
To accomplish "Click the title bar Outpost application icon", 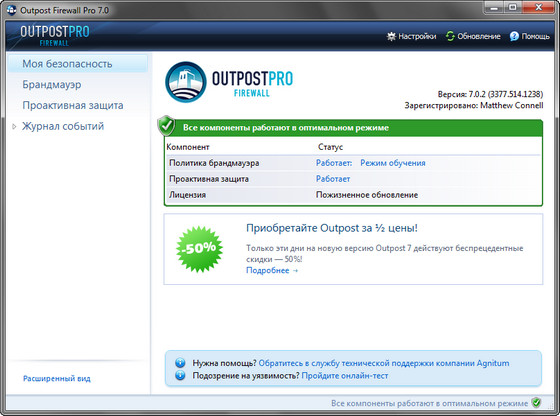I will pos(11,10).
